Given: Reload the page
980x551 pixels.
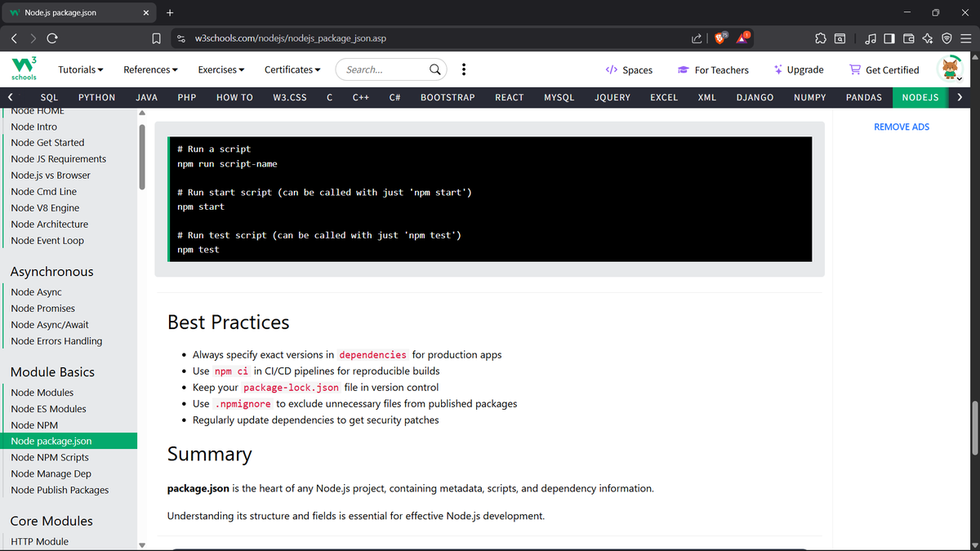Looking at the screenshot, I should (x=52, y=38).
